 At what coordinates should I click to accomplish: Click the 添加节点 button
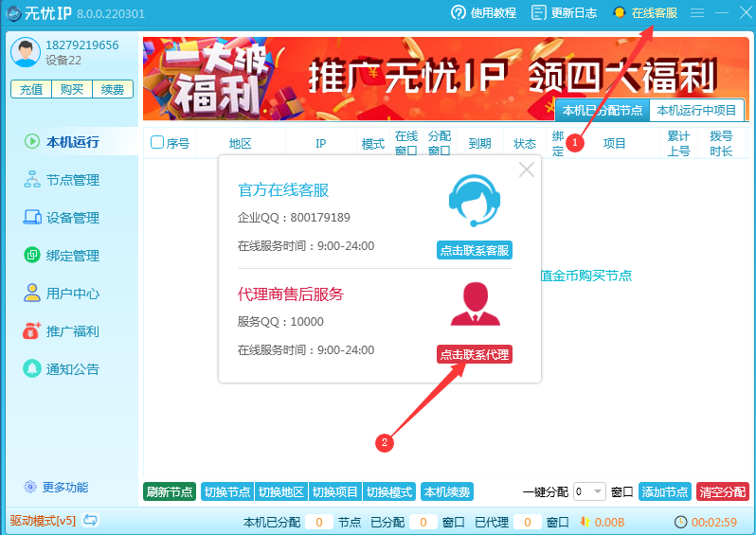click(665, 491)
